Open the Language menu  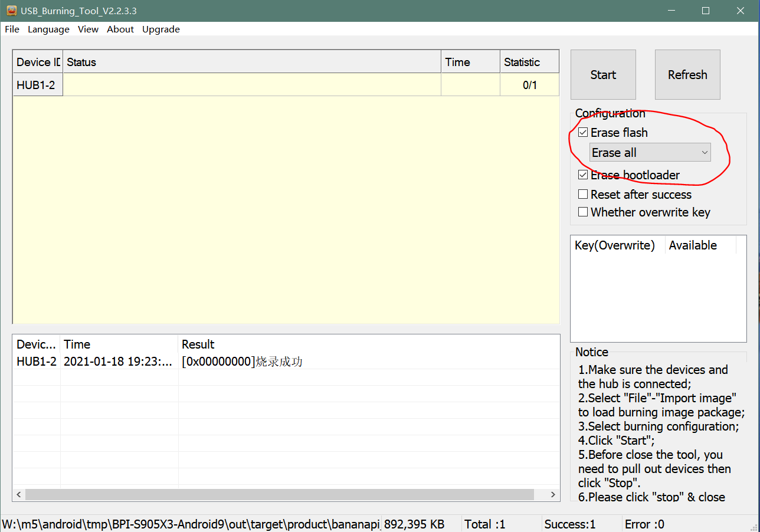tap(48, 29)
